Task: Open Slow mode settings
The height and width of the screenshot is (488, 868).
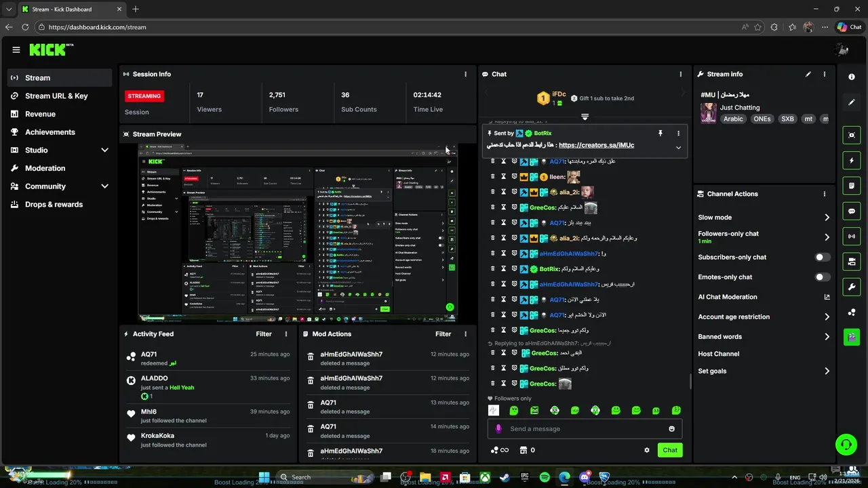Action: [764, 218]
